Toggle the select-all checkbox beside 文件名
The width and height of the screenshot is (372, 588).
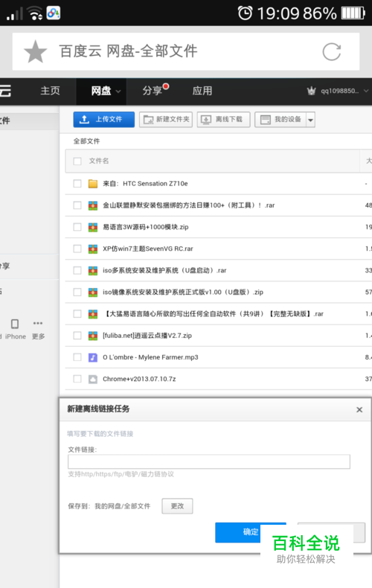pyautogui.click(x=77, y=162)
